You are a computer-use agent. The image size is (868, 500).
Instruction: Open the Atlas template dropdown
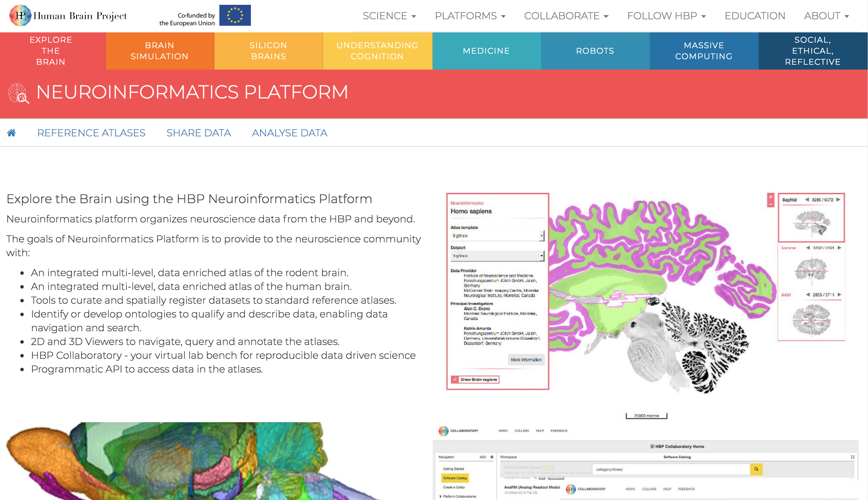pyautogui.click(x=497, y=236)
